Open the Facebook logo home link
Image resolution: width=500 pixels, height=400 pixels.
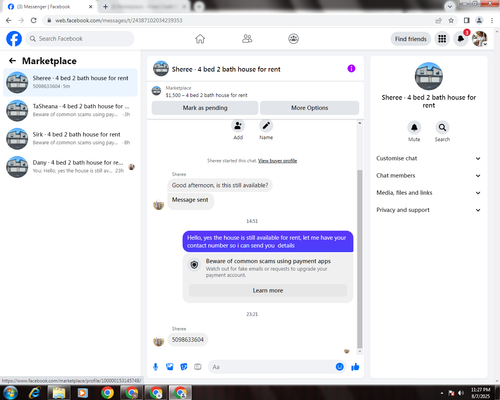click(14, 39)
